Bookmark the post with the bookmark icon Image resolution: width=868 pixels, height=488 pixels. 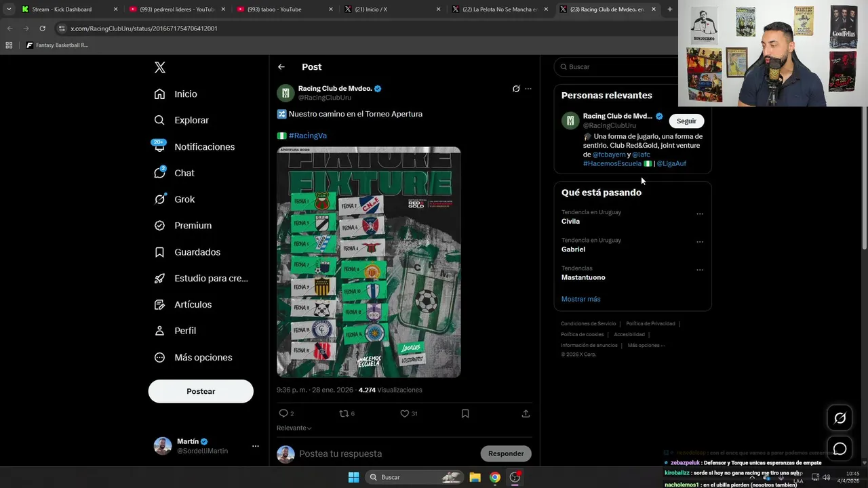click(x=465, y=413)
